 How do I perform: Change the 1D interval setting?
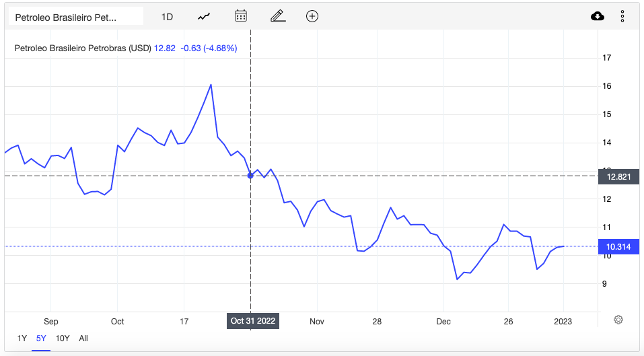coord(167,17)
